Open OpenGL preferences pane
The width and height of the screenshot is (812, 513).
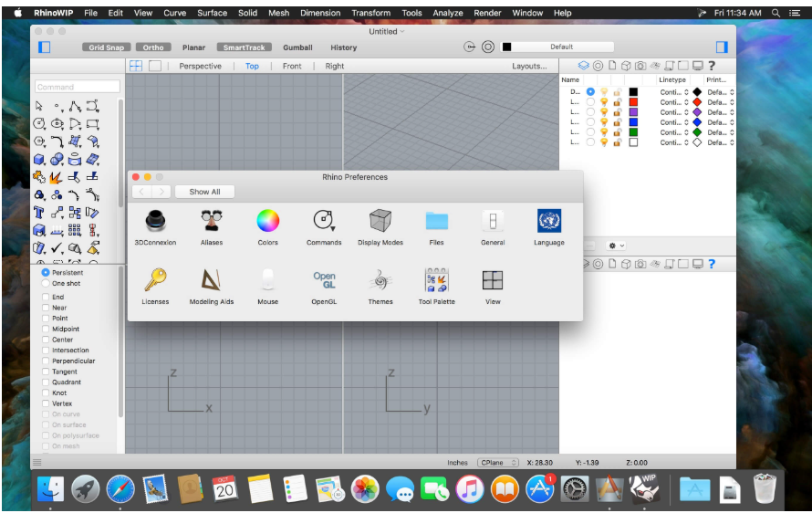pyautogui.click(x=324, y=286)
